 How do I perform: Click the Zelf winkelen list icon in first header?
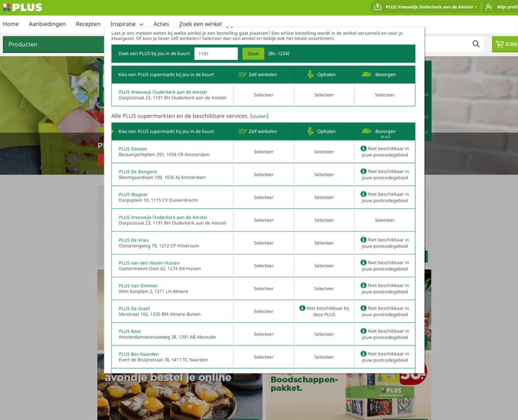pyautogui.click(x=242, y=75)
